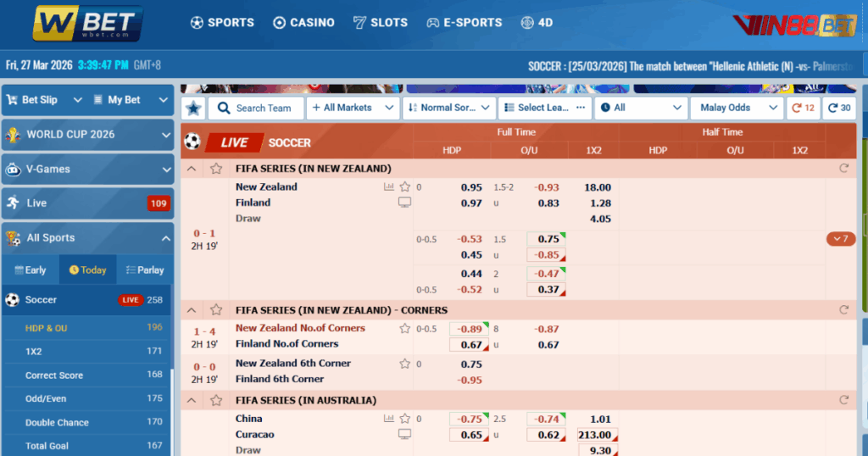Click the WBET logo
The width and height of the screenshot is (868, 456).
[x=87, y=23]
